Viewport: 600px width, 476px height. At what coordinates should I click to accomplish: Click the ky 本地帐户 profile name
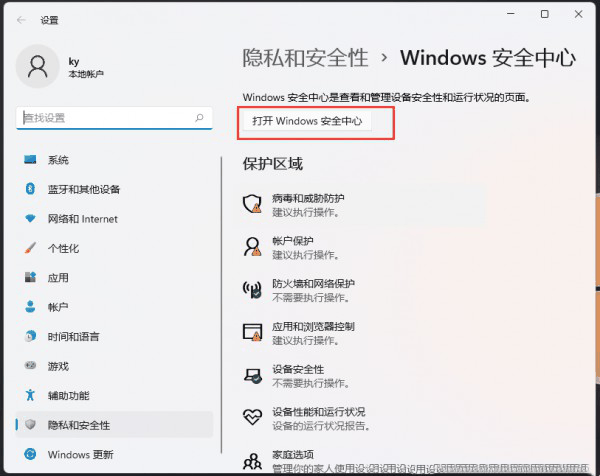[x=86, y=67]
